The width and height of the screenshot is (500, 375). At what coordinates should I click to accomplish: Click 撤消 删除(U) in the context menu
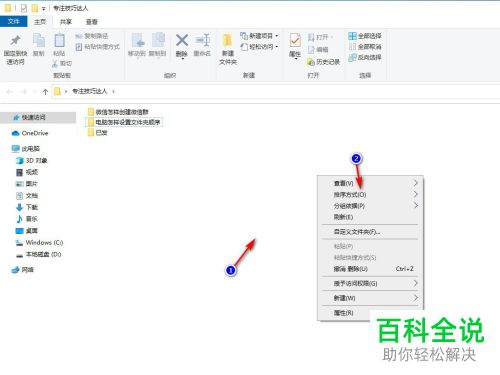(370, 269)
